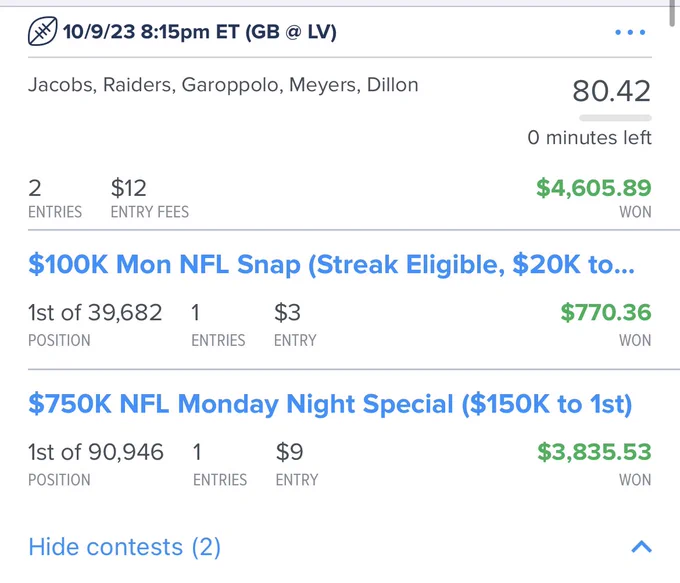Collapse contests with the up chevron
This screenshot has height=583, width=680.
coord(642,547)
